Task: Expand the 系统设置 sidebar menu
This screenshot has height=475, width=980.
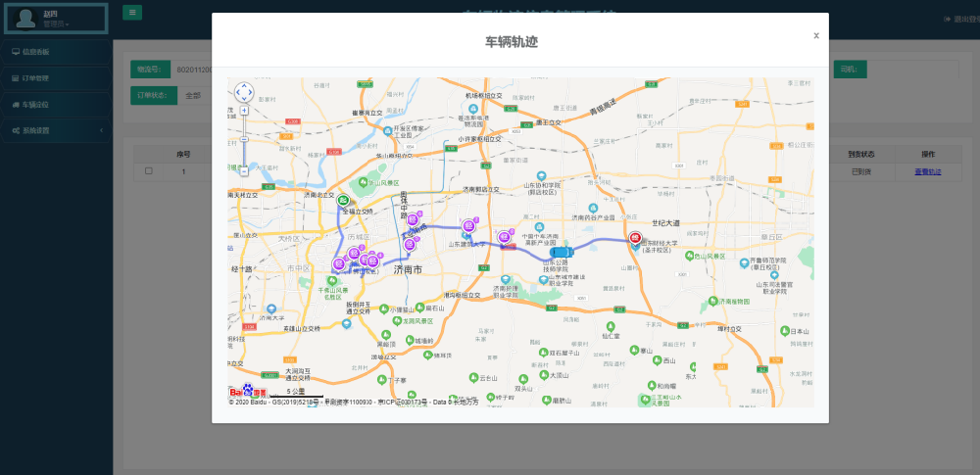Action: coord(57,130)
